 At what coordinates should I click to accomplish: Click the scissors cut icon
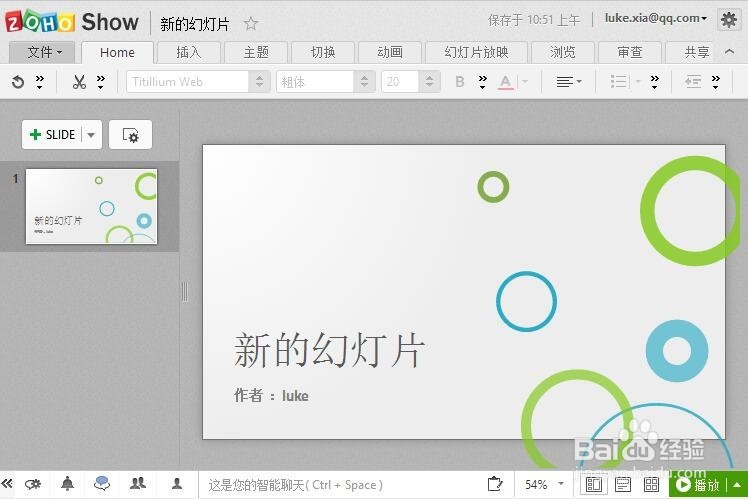point(79,82)
